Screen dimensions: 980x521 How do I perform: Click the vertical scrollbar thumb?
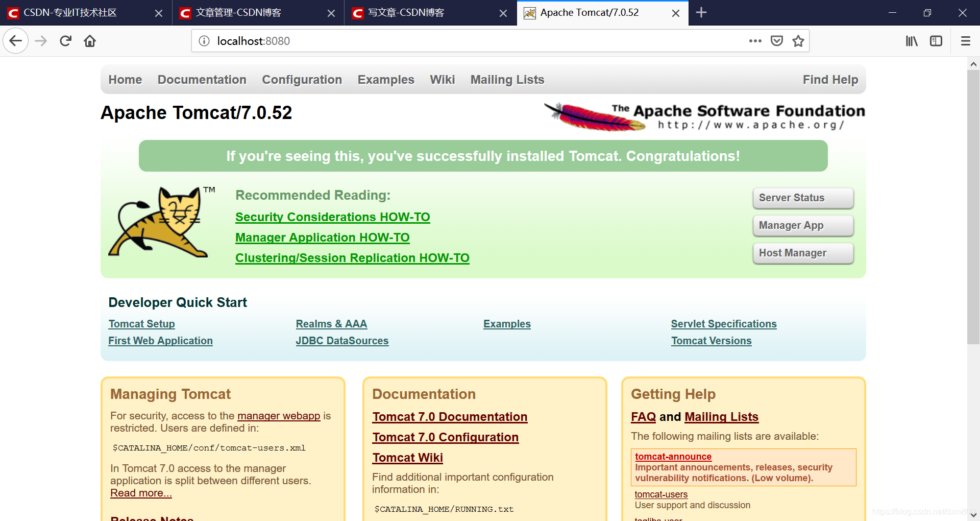pos(973,207)
